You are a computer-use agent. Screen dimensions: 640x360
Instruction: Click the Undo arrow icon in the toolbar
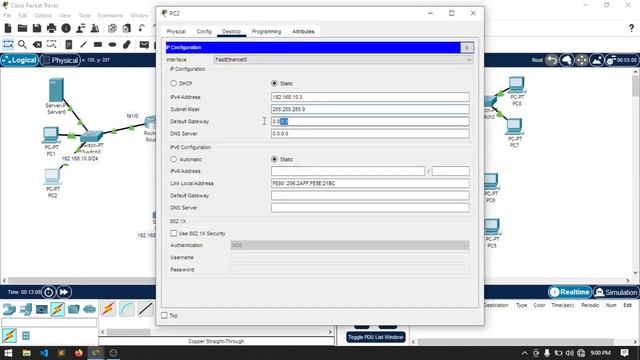(141, 28)
